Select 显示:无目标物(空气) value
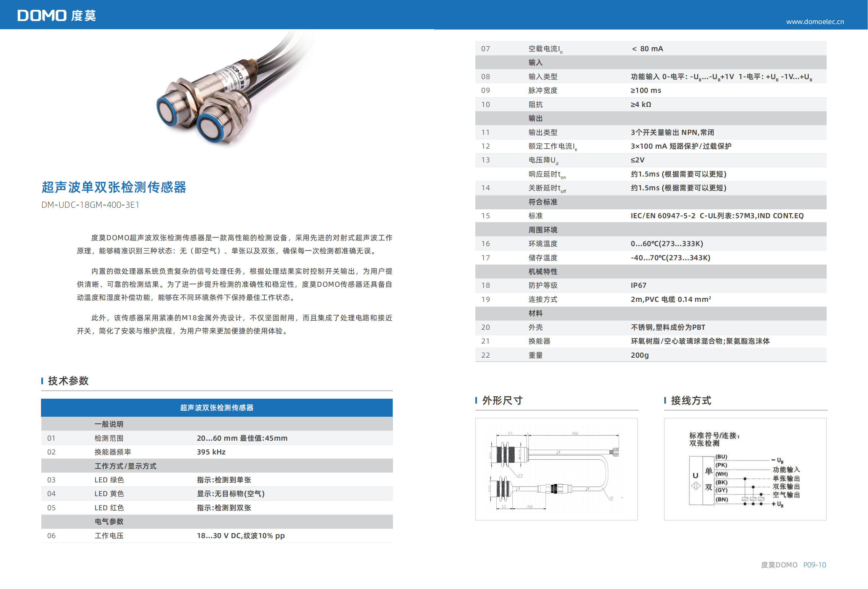Viewport: 868px width, 589px height. coord(230,494)
